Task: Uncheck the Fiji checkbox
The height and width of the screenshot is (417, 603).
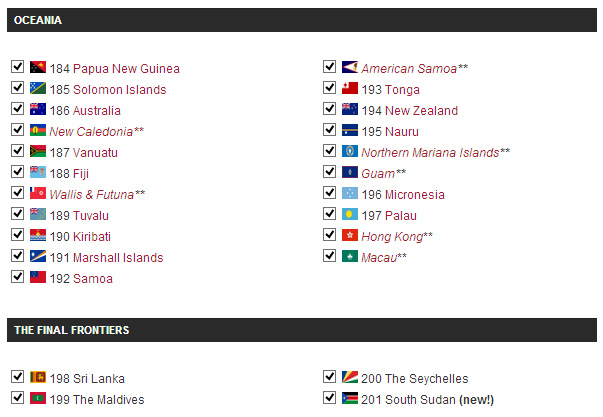Action: 17,171
